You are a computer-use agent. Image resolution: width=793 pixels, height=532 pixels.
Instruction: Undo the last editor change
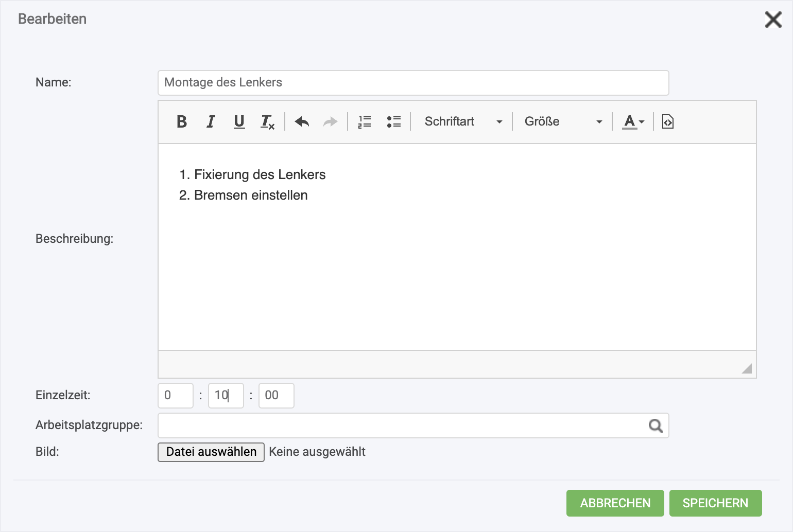click(302, 122)
